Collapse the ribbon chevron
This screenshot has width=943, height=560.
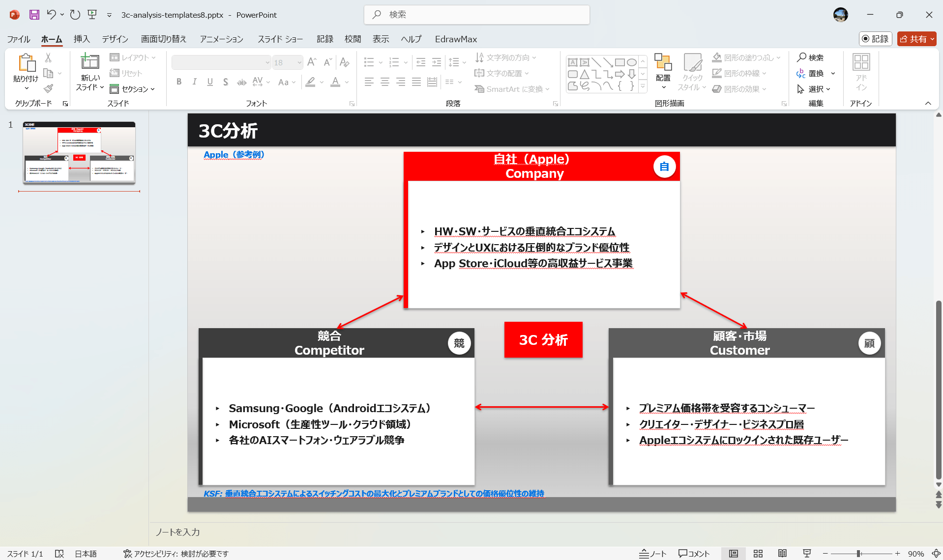(x=928, y=103)
